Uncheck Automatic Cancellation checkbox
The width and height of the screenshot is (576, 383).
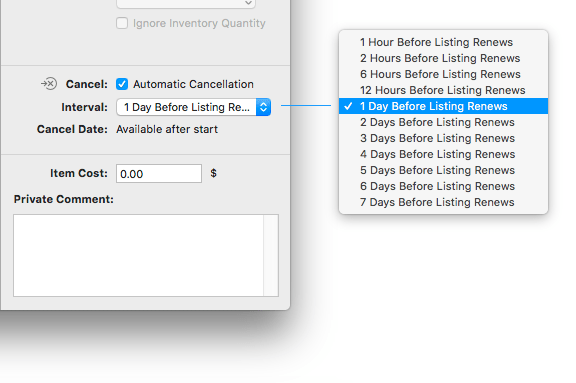(122, 84)
